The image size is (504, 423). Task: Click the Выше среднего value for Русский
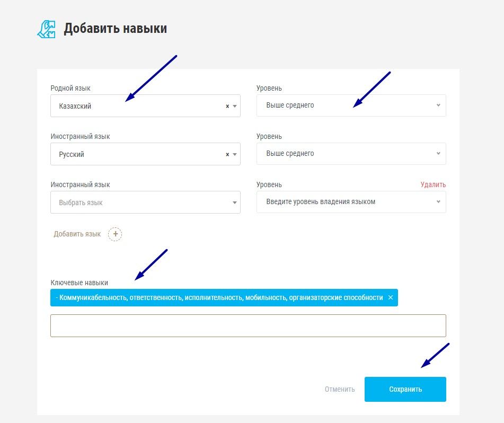[290, 154]
